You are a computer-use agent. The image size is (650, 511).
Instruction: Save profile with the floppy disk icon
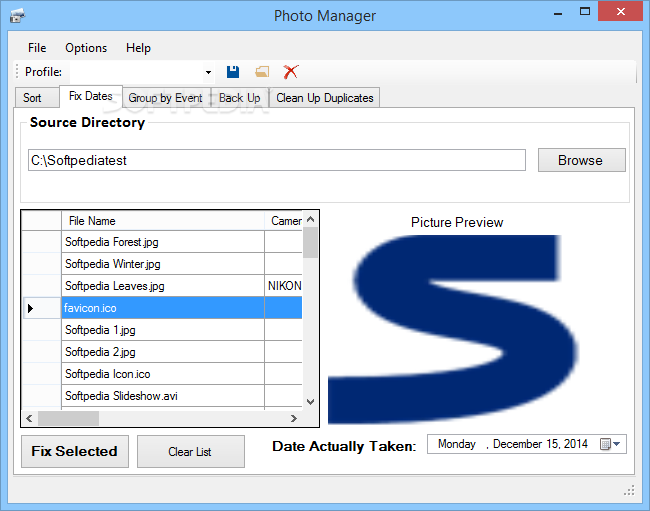233,72
